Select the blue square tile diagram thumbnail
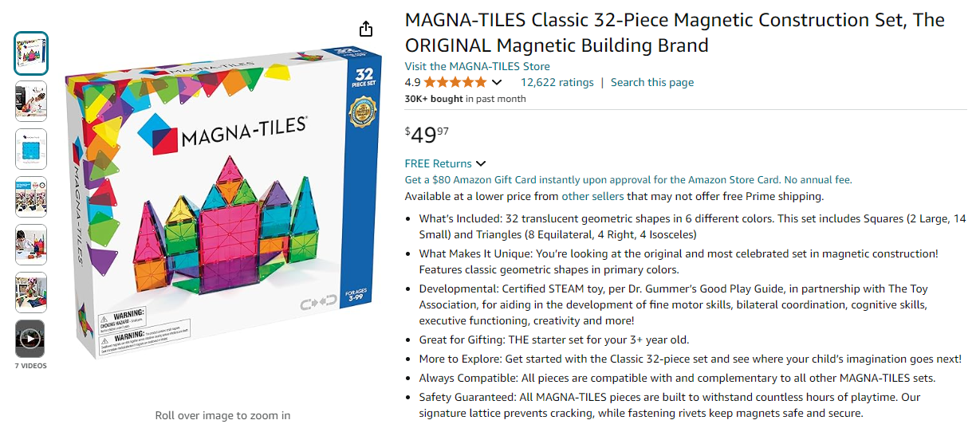The image size is (980, 424). click(x=31, y=149)
